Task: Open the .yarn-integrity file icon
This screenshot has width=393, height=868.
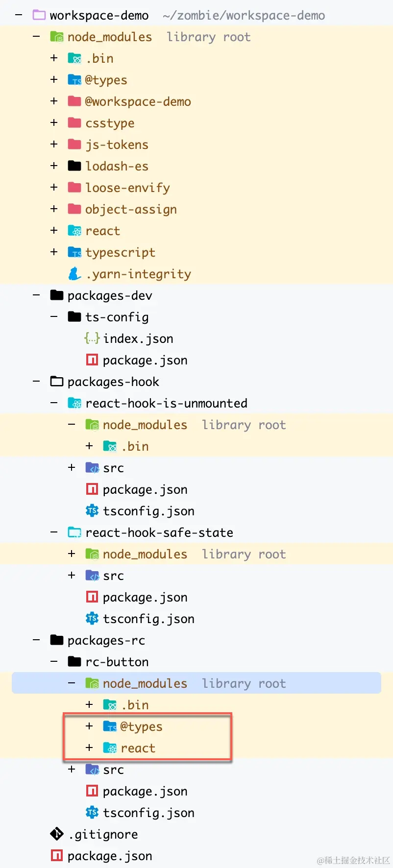Action: pyautogui.click(x=74, y=273)
